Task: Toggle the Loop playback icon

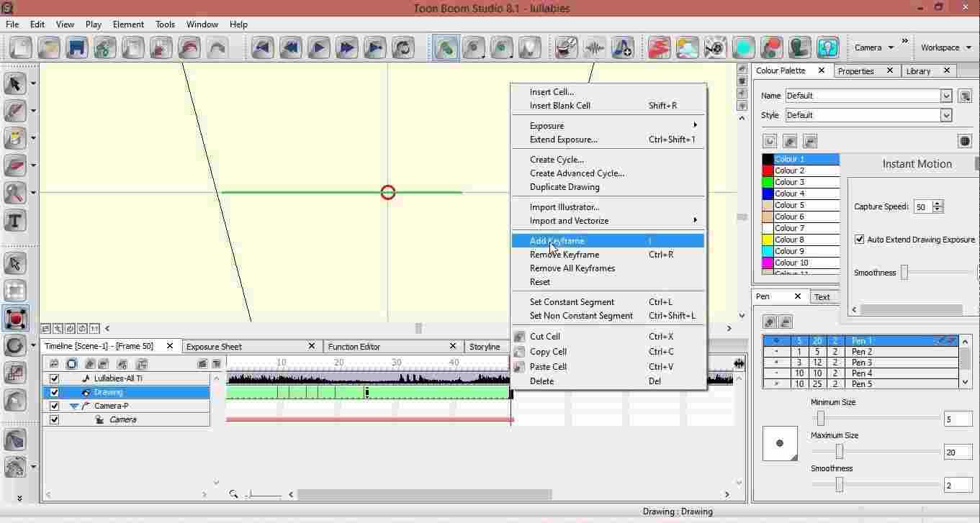Action: [403, 48]
